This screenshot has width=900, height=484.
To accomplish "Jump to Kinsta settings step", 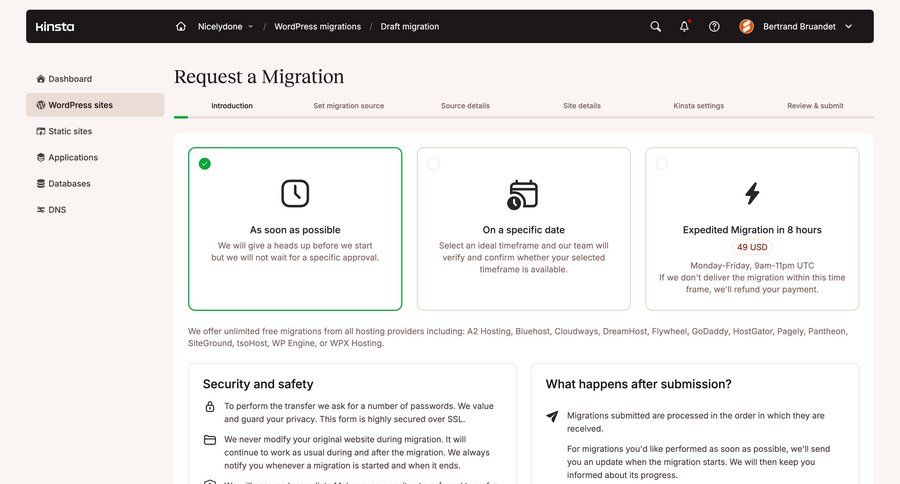I will (x=699, y=106).
